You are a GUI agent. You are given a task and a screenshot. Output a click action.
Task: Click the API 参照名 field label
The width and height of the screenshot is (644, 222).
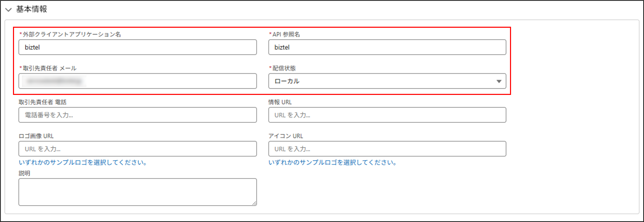pos(286,34)
